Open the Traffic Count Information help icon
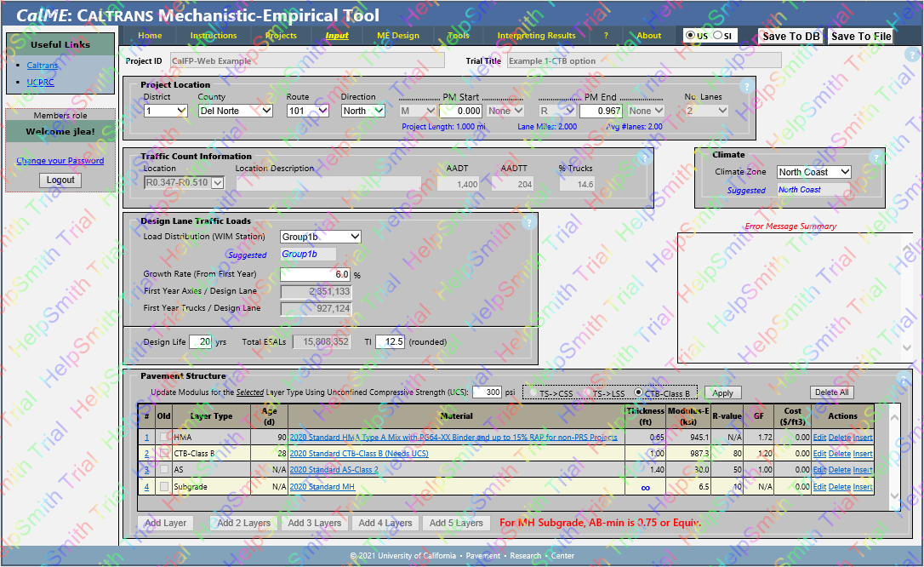The image size is (924, 567). tap(645, 158)
